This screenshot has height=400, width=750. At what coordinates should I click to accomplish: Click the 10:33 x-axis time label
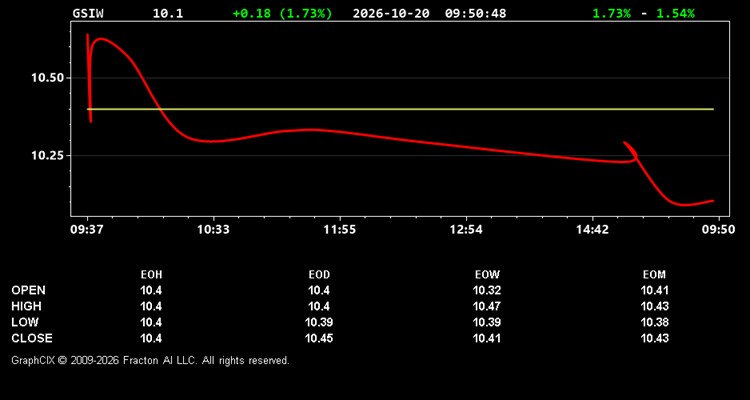tap(213, 230)
